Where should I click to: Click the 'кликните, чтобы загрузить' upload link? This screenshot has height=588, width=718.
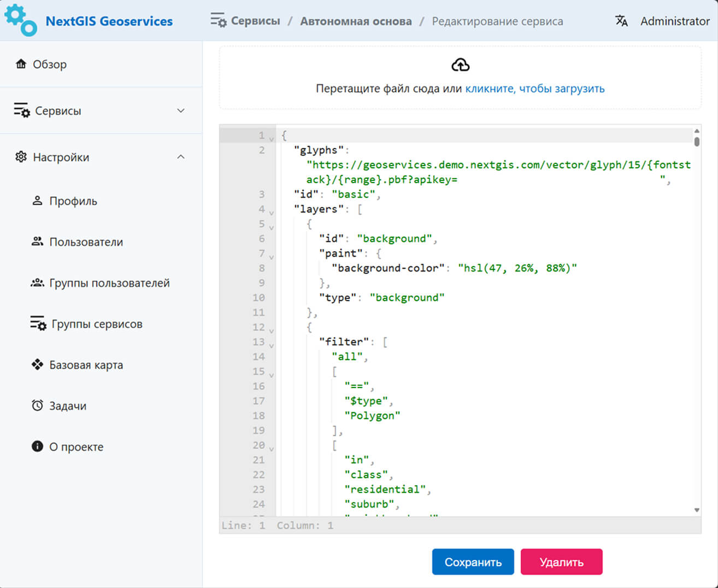(x=534, y=89)
